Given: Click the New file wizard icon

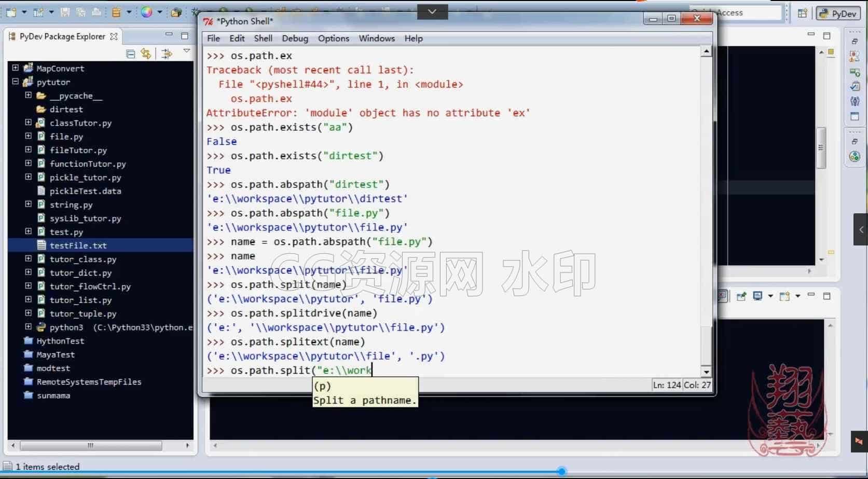Looking at the screenshot, I should pyautogui.click(x=11, y=12).
